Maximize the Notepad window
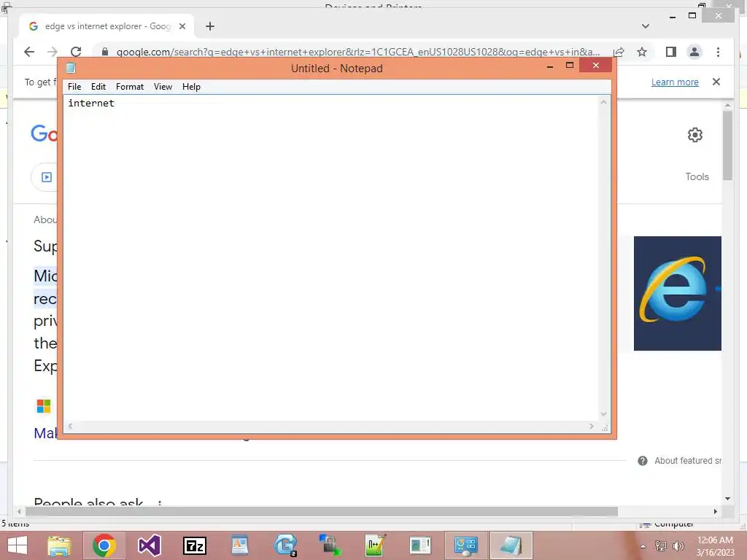Viewport: 747px width, 560px height. click(x=569, y=65)
